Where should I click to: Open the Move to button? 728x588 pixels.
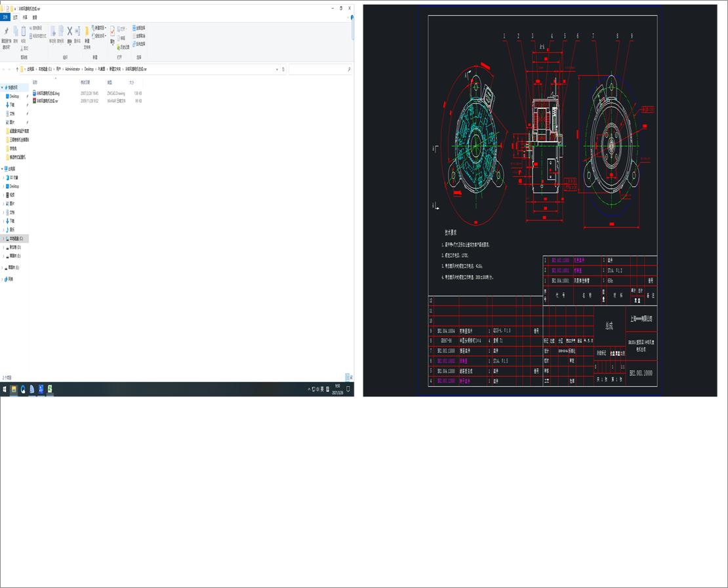(52, 34)
